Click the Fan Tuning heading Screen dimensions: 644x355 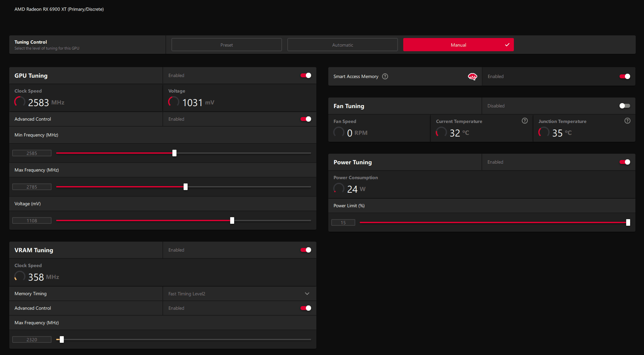(349, 106)
